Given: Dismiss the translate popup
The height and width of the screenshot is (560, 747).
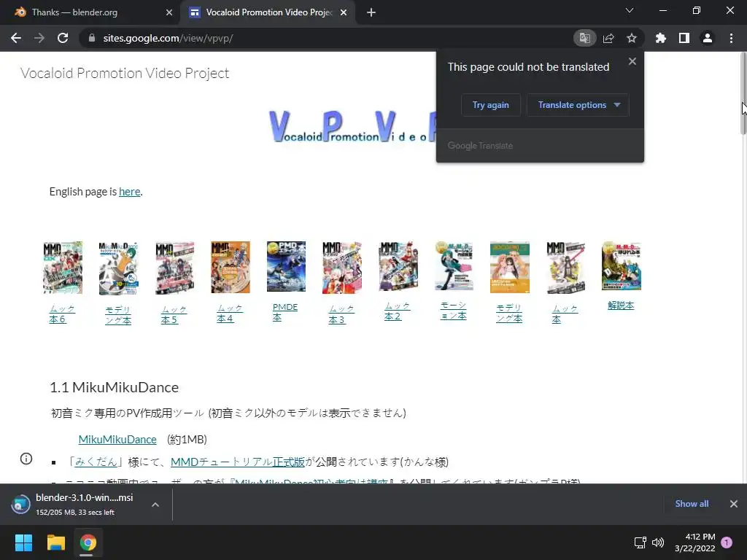Looking at the screenshot, I should [632, 61].
